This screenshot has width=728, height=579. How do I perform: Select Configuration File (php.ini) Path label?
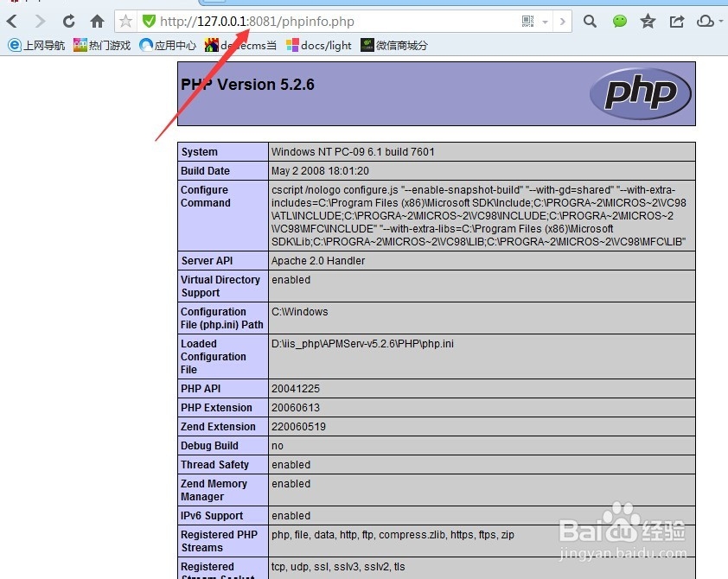(222, 318)
